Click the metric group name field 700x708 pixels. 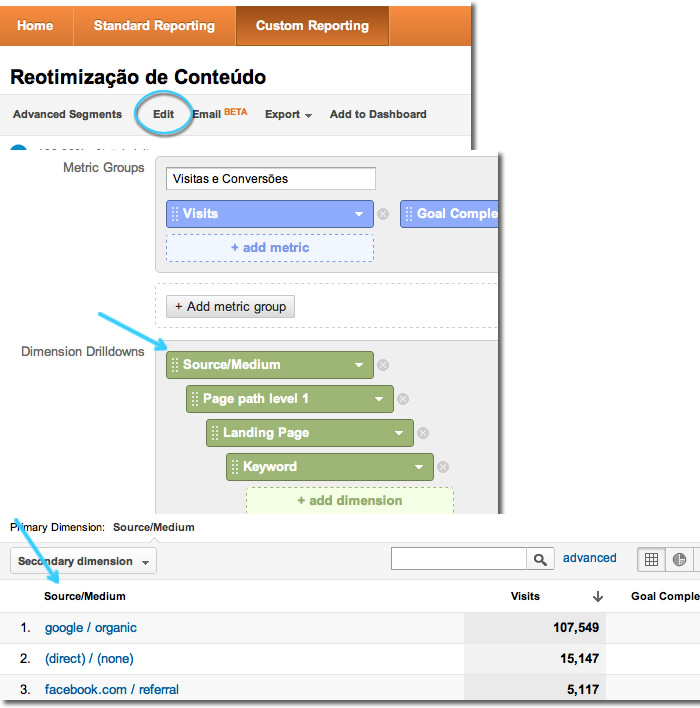271,179
